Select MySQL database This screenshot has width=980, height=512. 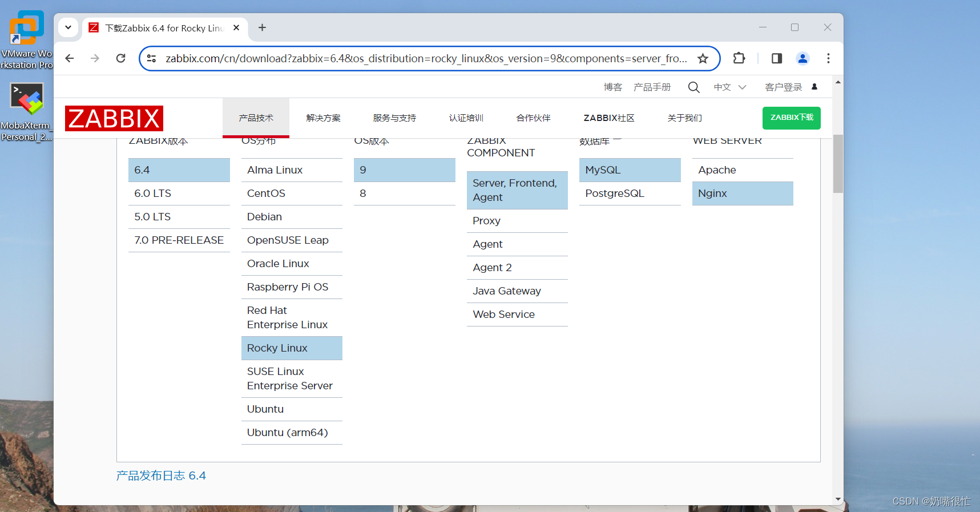[630, 170]
